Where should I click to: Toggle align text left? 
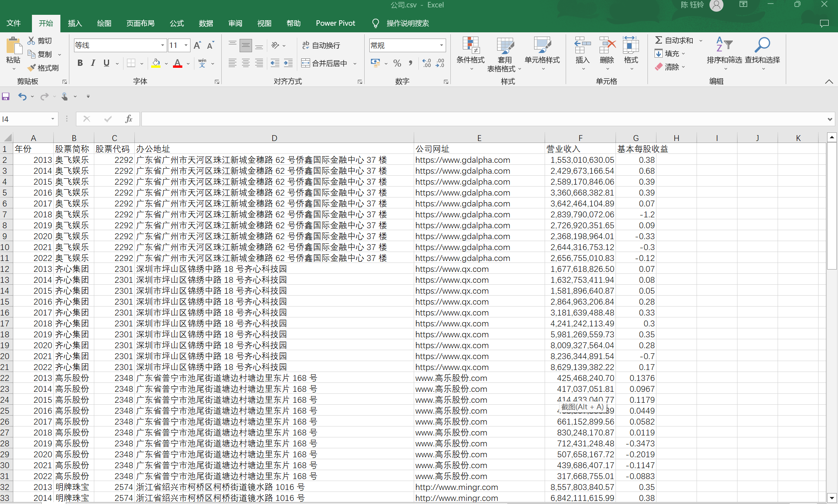coord(233,63)
